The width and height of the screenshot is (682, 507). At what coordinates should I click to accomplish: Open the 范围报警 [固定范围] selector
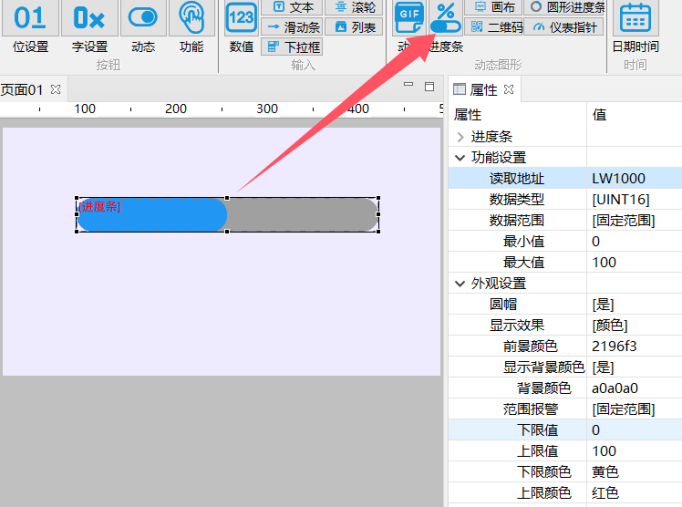(634, 409)
